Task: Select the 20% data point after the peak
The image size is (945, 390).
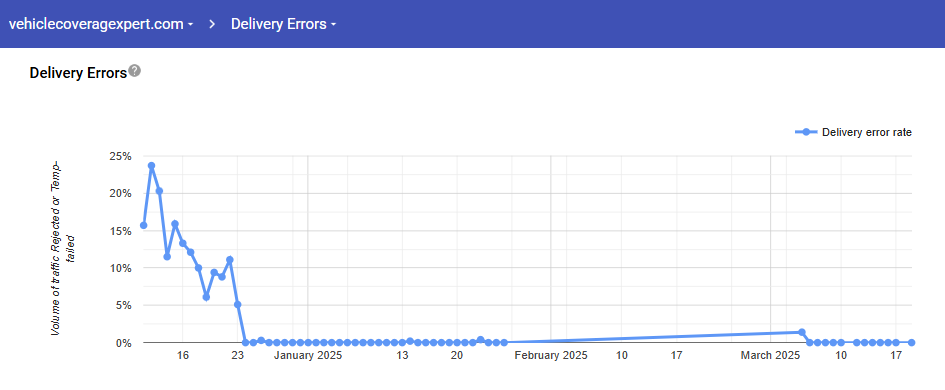Action: (159, 191)
